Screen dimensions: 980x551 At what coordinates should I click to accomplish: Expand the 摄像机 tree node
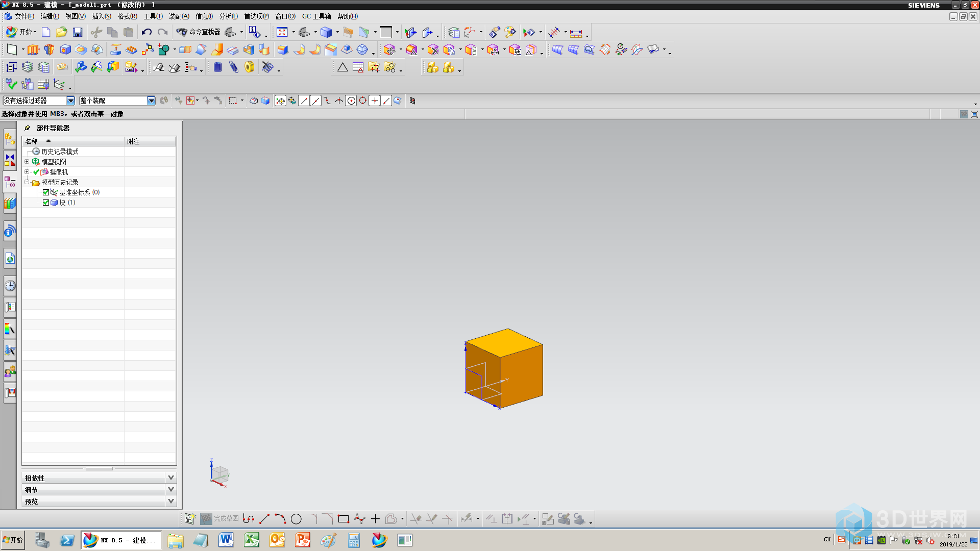click(27, 172)
